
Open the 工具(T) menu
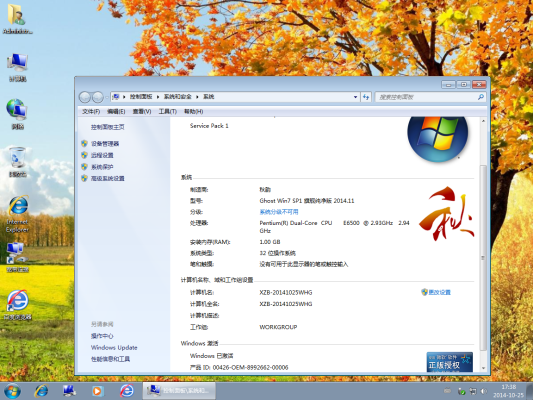pyautogui.click(x=168, y=111)
